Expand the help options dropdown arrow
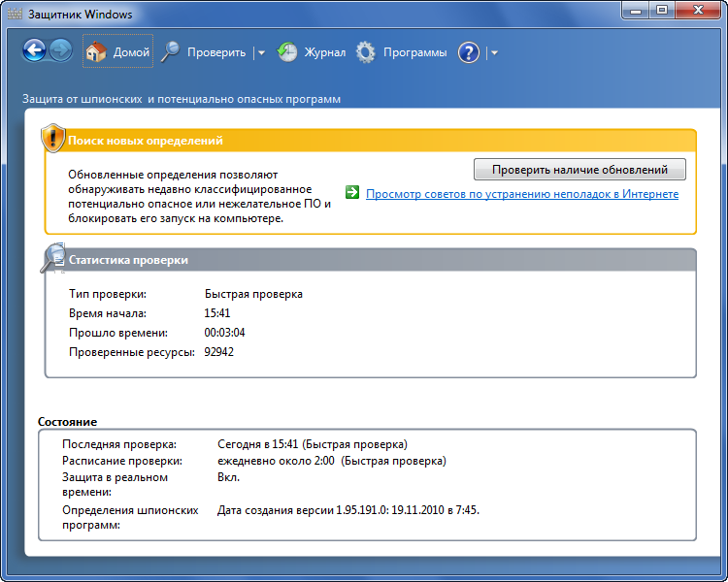Viewport: 728px width, 582px height. coord(494,53)
